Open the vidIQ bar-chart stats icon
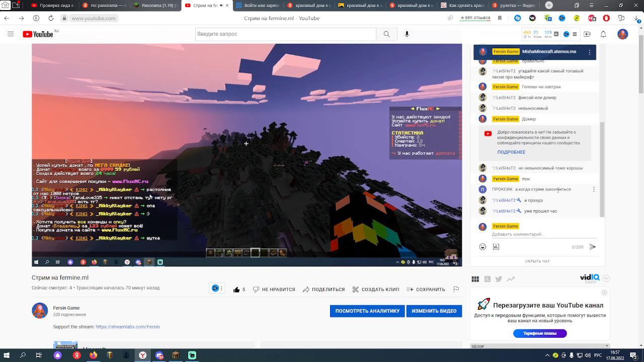The image size is (644, 362). tap(487, 279)
